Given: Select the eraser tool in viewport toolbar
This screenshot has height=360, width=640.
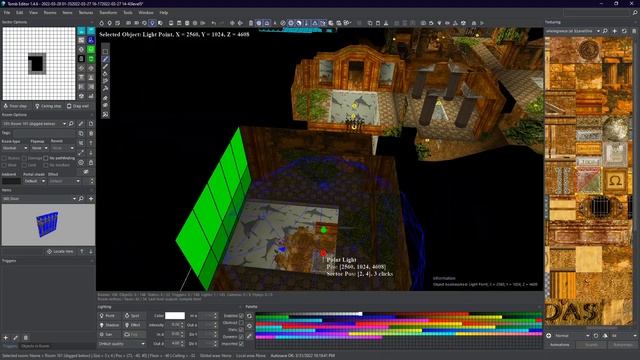Looking at the screenshot, I should click(x=105, y=98).
